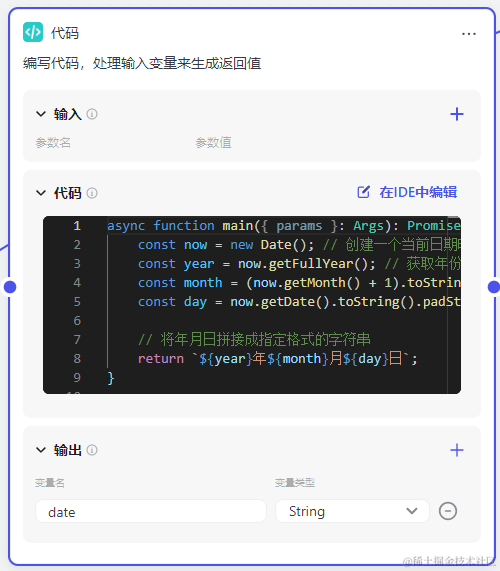Collapse the 输出 section
The height and width of the screenshot is (571, 500).
click(x=41, y=450)
